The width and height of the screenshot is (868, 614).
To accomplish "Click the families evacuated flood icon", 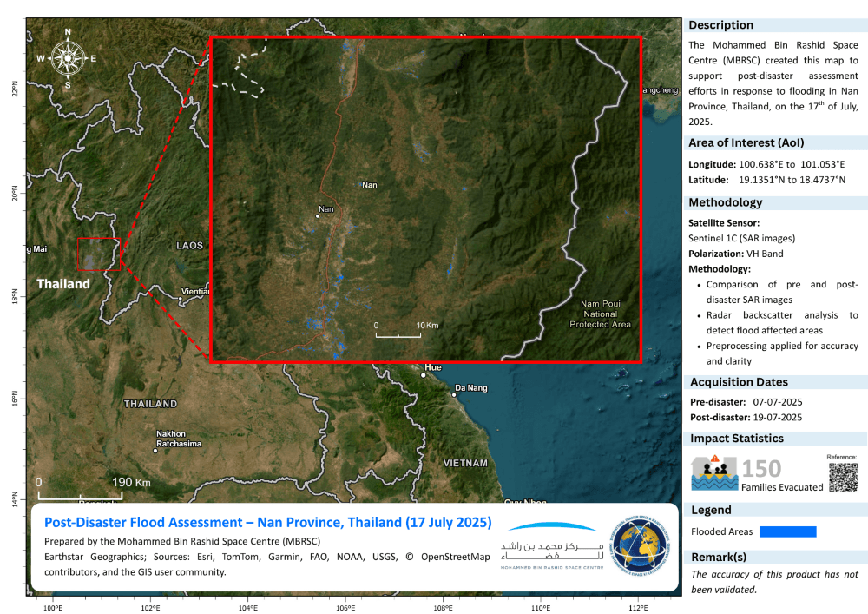I will (x=713, y=472).
